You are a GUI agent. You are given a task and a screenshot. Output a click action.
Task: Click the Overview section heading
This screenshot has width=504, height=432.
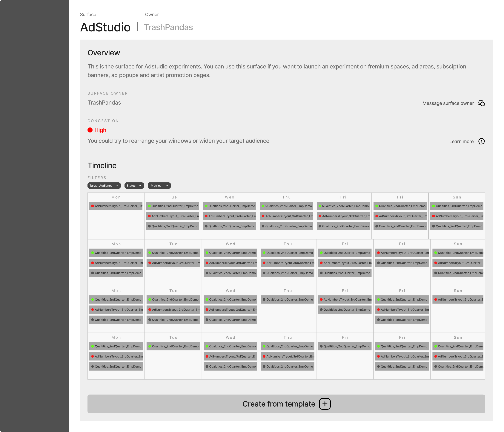pyautogui.click(x=104, y=53)
